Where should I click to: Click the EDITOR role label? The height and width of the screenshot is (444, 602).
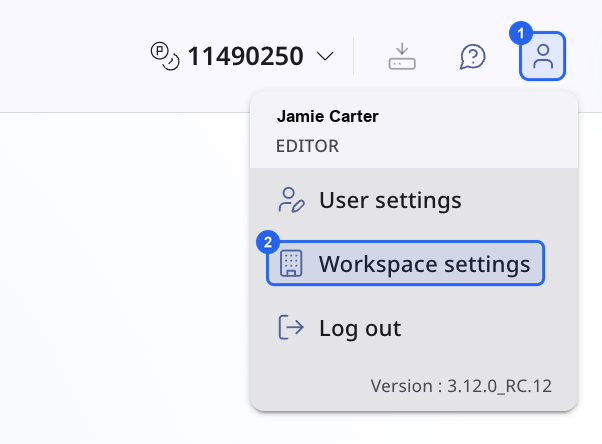[x=307, y=146]
